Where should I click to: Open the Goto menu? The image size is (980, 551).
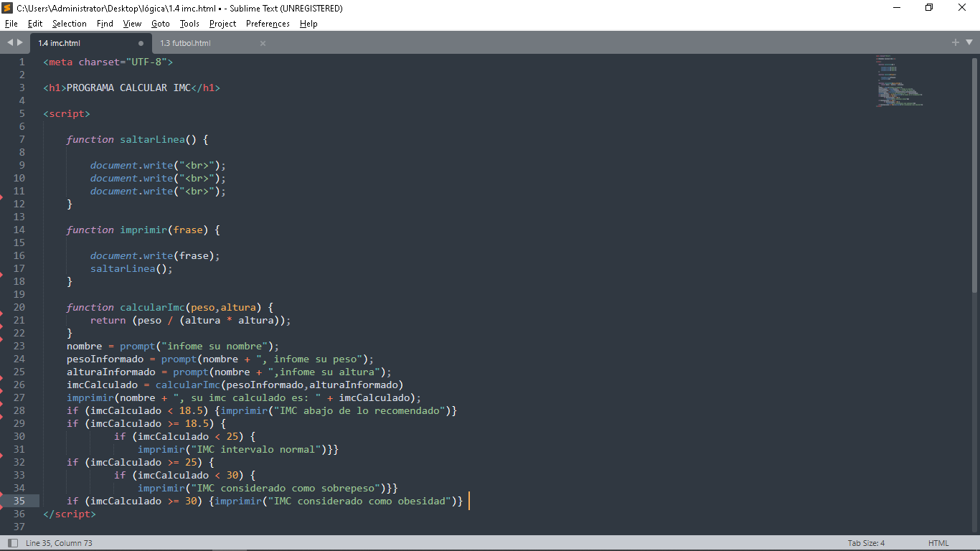pyautogui.click(x=161, y=24)
